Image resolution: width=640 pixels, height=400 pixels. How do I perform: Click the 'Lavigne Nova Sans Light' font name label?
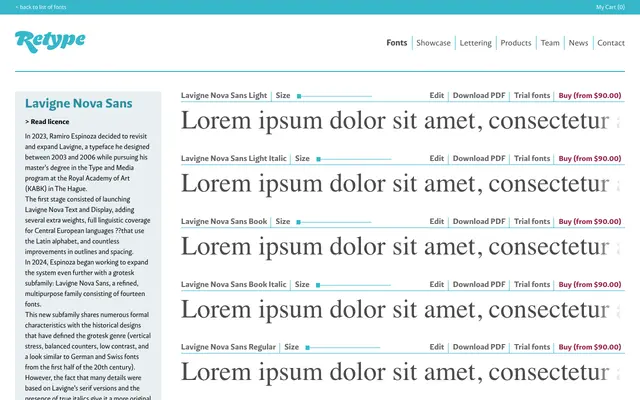tap(224, 96)
